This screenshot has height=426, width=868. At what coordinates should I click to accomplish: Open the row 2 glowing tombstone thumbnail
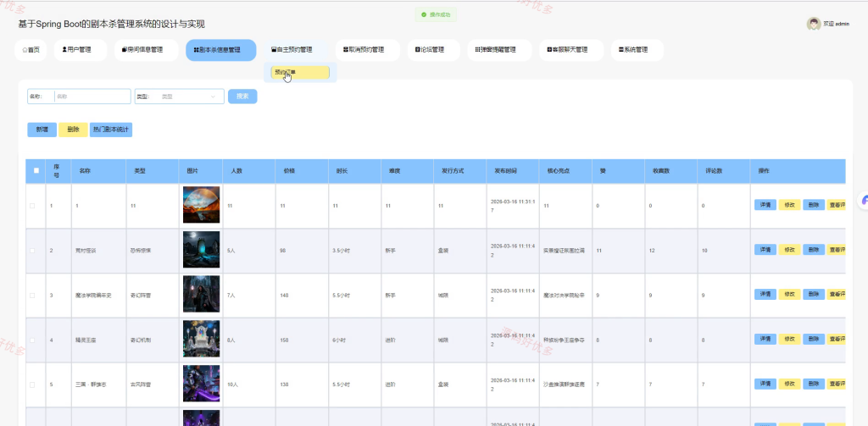202,250
